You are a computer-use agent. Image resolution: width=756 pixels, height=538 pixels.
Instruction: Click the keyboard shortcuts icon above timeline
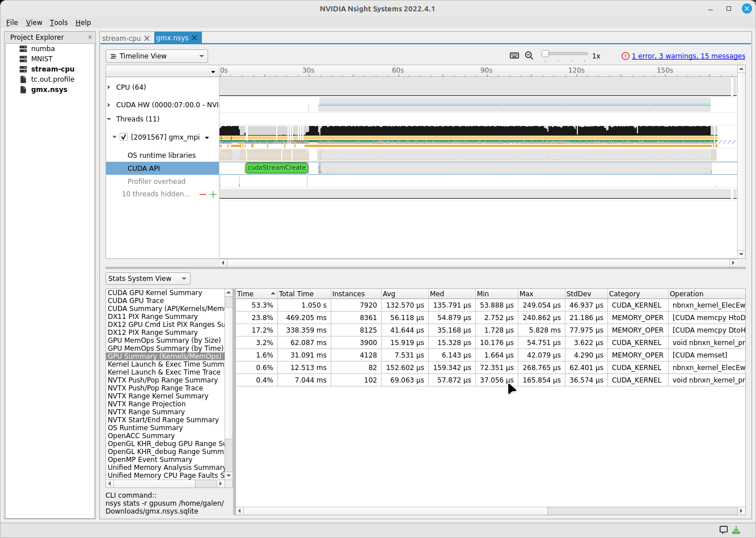tap(514, 56)
